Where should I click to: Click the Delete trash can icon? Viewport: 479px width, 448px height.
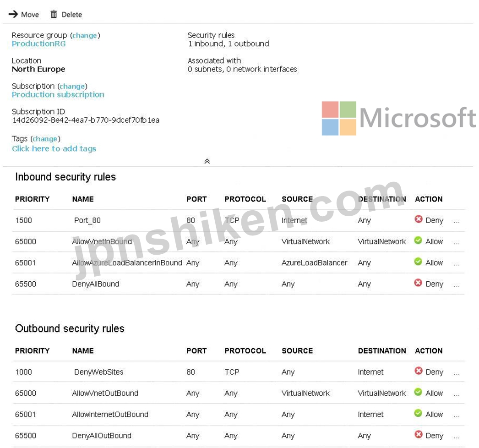(54, 14)
